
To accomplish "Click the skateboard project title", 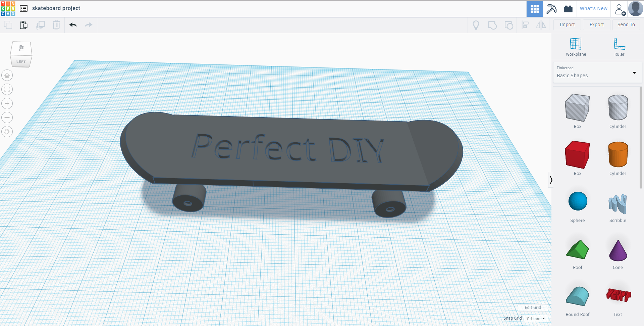I will point(56,8).
